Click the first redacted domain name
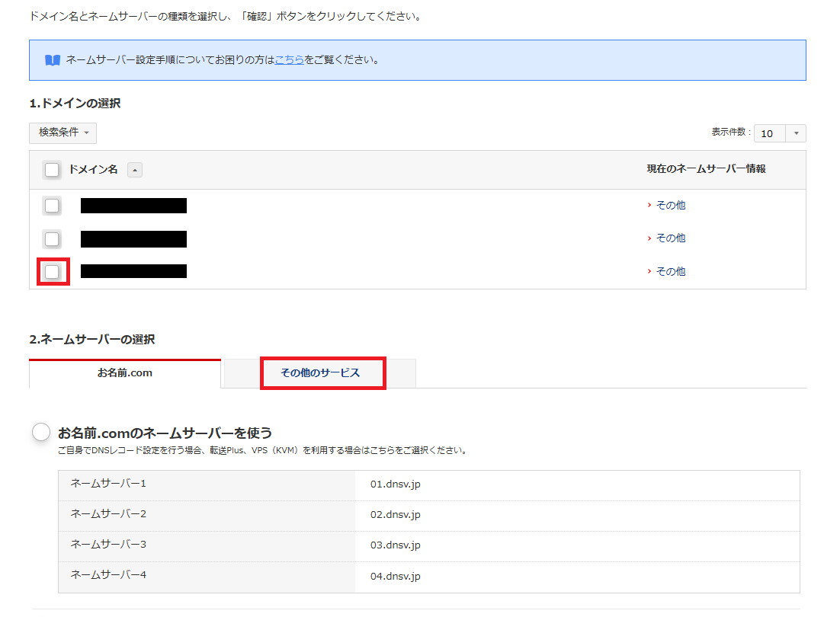 click(133, 206)
